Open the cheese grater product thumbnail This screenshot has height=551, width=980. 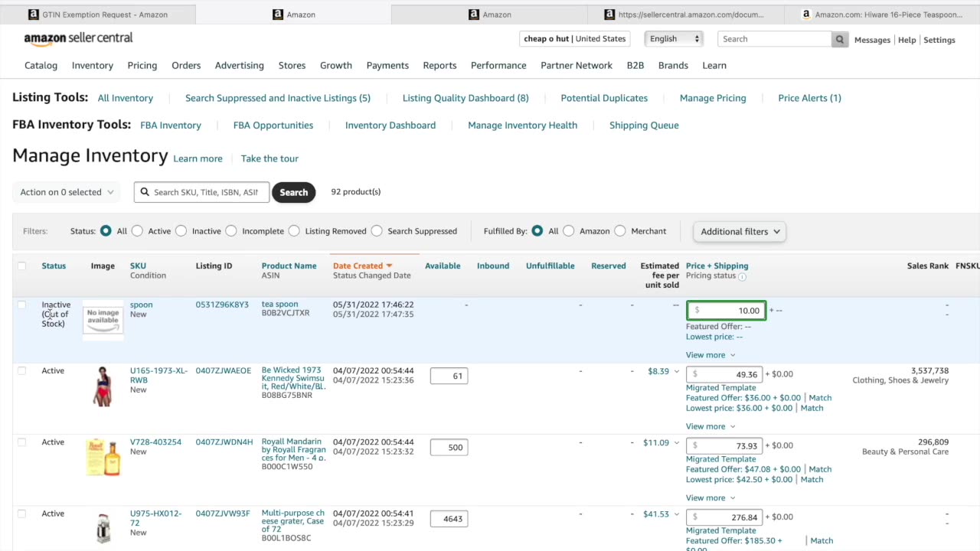103,528
